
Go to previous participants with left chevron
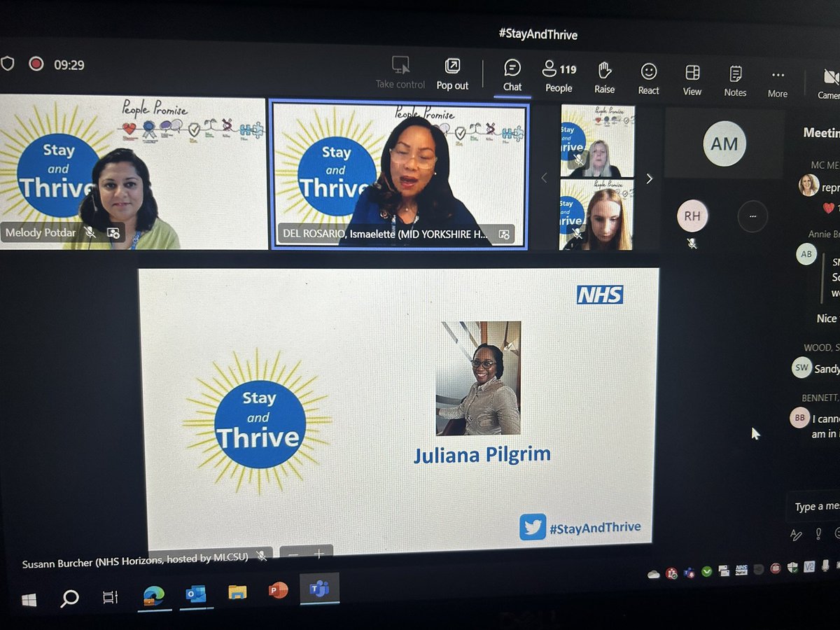(544, 178)
